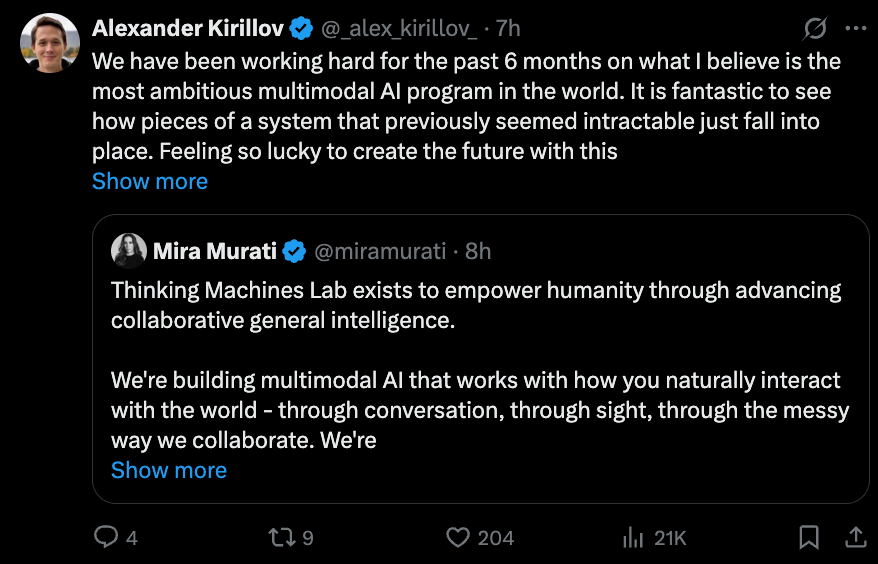Open the 7h timestamp permalink

coord(508,29)
